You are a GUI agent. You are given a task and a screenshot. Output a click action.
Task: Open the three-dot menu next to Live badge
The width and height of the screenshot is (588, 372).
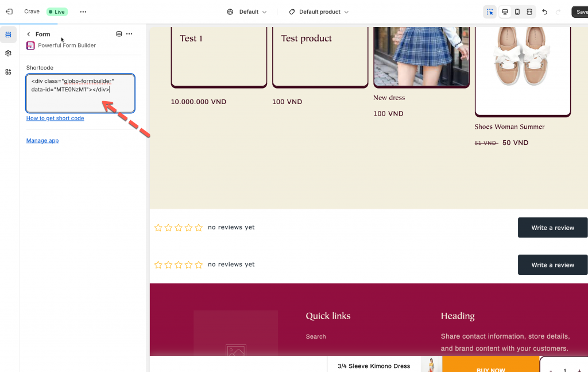[x=83, y=11]
